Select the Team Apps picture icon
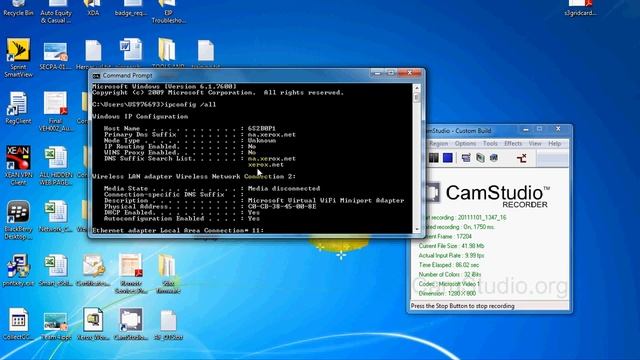 [x=56, y=327]
